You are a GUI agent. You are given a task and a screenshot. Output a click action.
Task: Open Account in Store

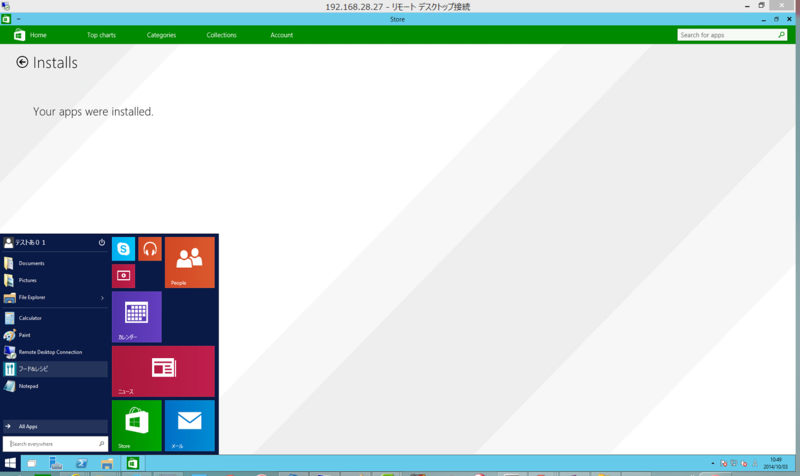[282, 35]
